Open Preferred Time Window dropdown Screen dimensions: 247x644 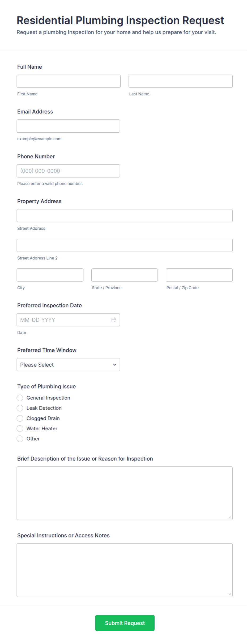tap(68, 365)
